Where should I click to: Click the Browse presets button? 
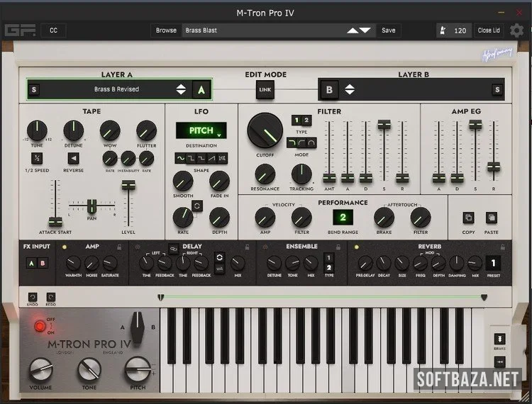point(166,30)
